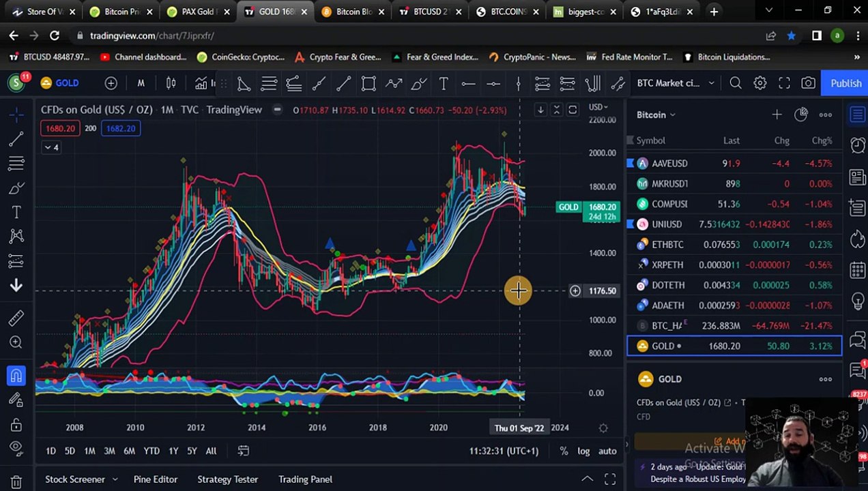Open the candlestick chart style menu
The image size is (868, 491).
(171, 83)
